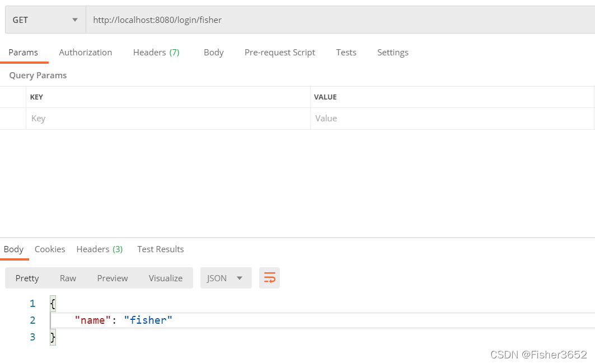Viewport: 595px width, 364px height.
Task: Select the response Body tab
Action: coord(13,249)
